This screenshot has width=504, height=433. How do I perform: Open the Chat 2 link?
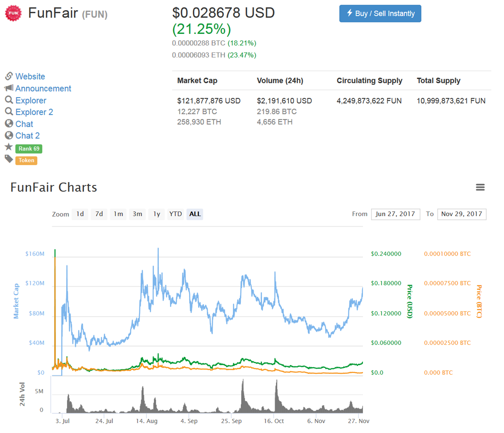pyautogui.click(x=27, y=135)
